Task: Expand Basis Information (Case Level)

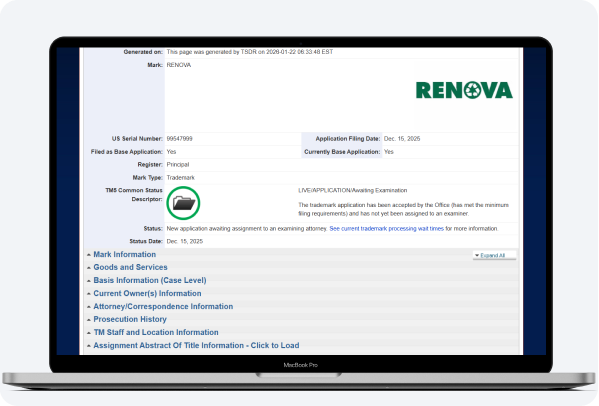Action: point(150,280)
